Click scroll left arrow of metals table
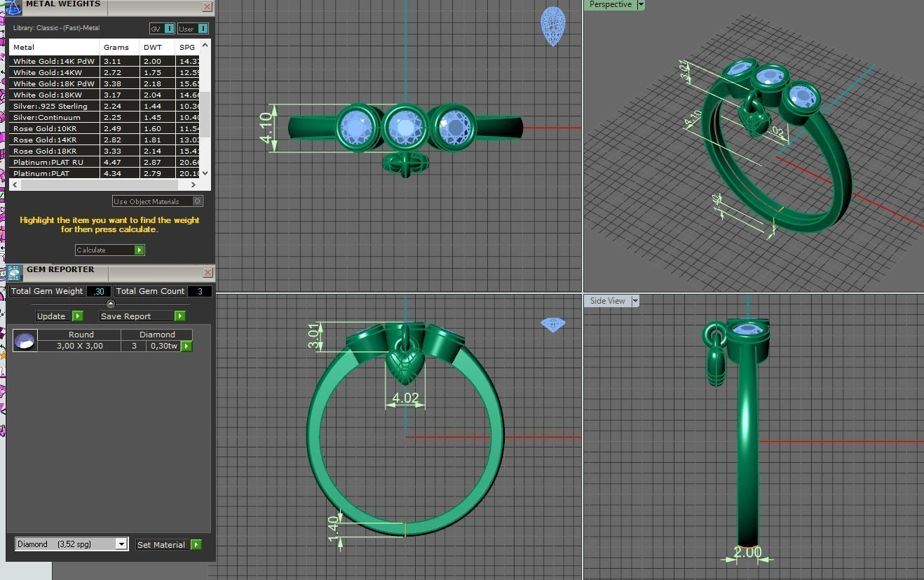 pyautogui.click(x=15, y=184)
